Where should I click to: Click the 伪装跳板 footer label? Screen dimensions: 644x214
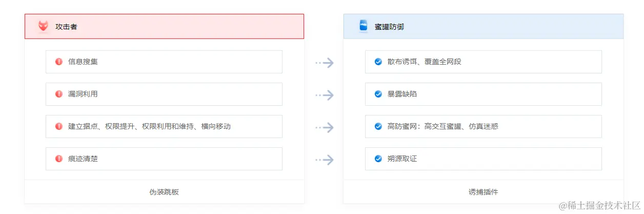[164, 192]
